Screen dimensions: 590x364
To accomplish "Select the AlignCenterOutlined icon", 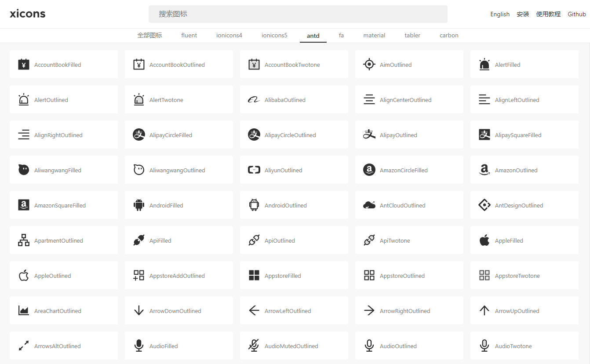I will [369, 100].
